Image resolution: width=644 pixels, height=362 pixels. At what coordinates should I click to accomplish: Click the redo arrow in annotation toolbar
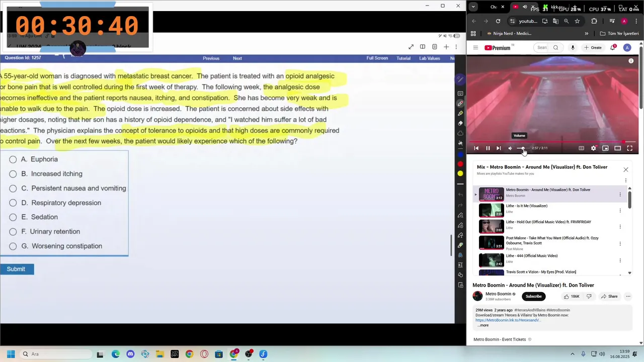click(x=460, y=205)
